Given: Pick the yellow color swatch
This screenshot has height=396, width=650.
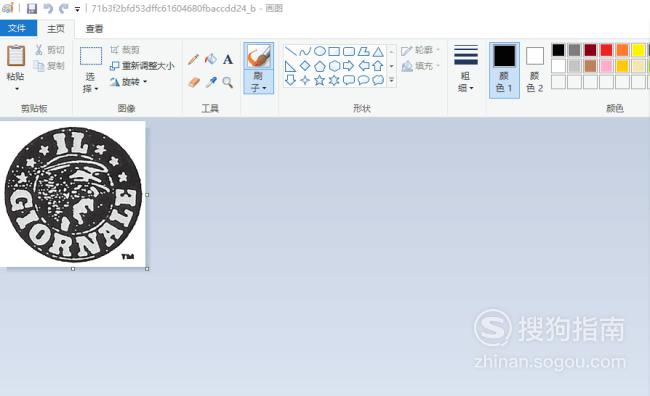Looking at the screenshot, I should [638, 50].
